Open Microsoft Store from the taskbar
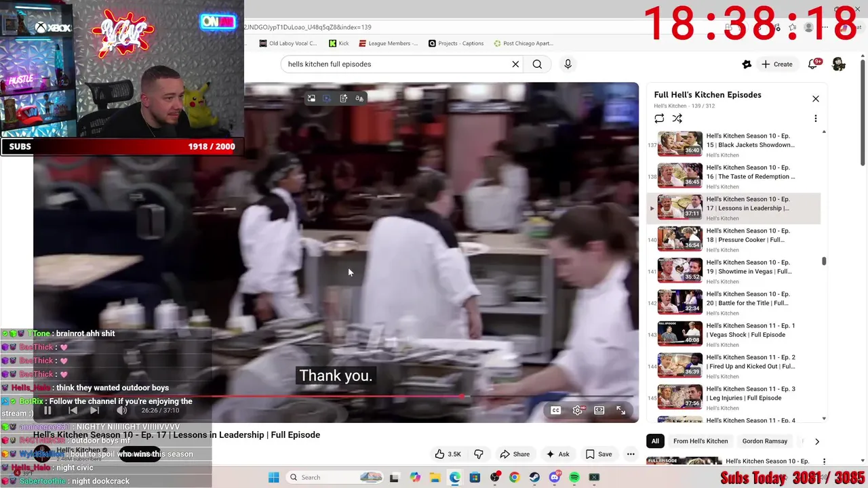Screen dimensions: 868x488 [x=475, y=477]
